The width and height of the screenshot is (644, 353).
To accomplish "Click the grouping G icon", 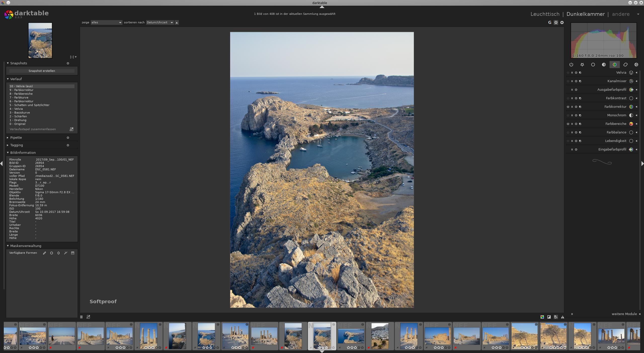I will click(x=550, y=22).
